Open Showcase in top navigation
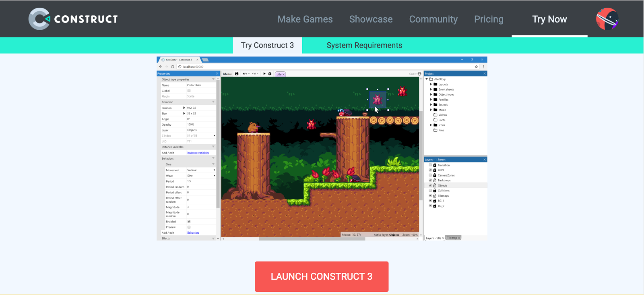 point(371,19)
